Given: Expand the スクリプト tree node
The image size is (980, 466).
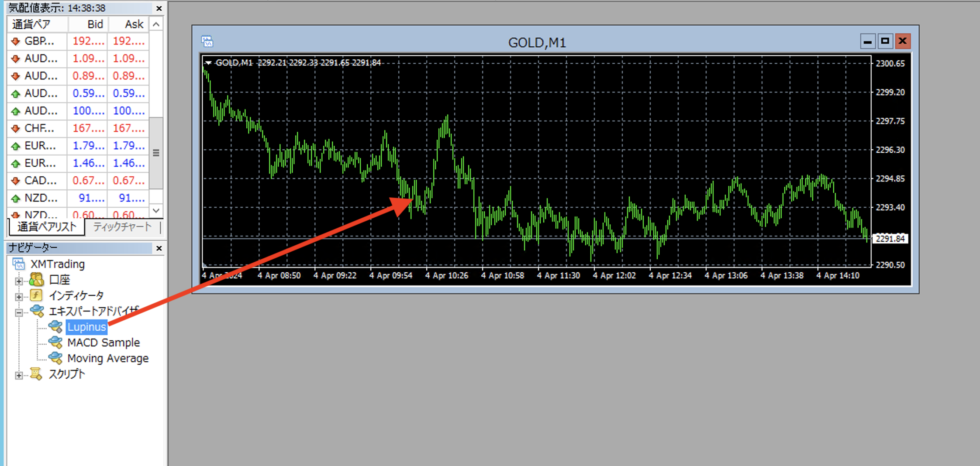Looking at the screenshot, I should click(x=19, y=375).
